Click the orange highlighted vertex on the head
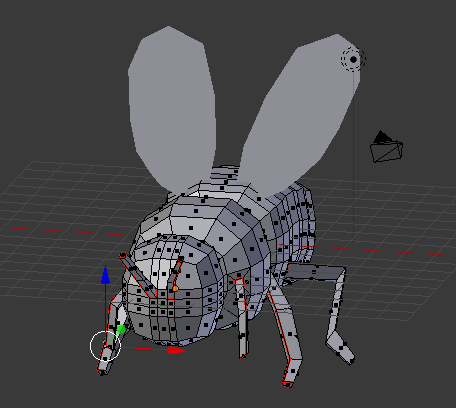Viewport: 456px width, 408px height. click(x=175, y=288)
